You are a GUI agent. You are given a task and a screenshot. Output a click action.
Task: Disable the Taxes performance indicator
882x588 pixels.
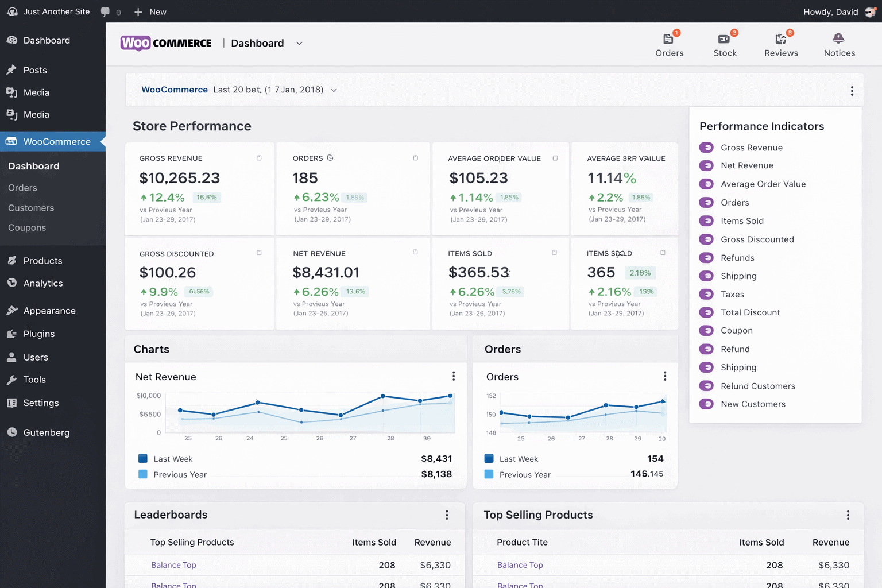click(x=706, y=294)
